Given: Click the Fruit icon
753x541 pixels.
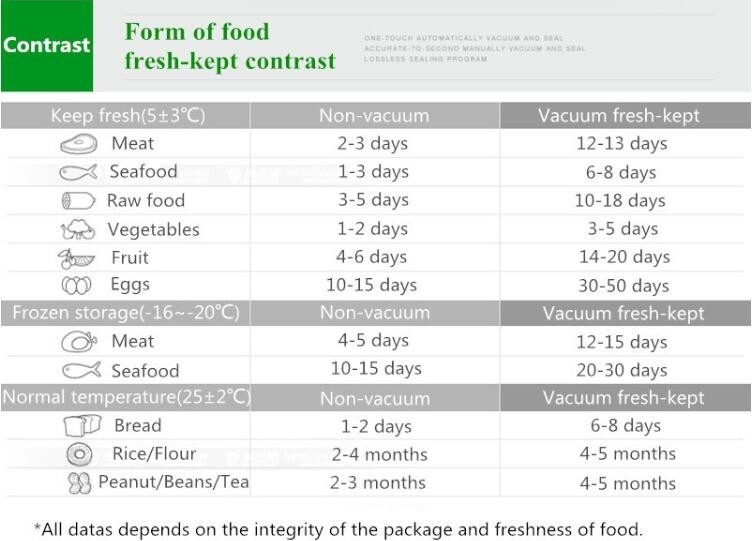Looking at the screenshot, I should pyautogui.click(x=76, y=258).
